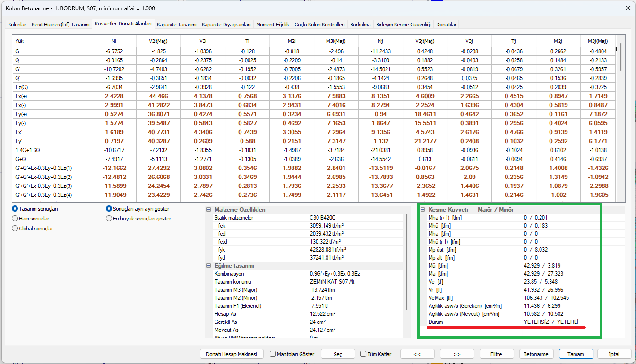
Task: Open the Moment-Eğrilik tab
Action: [272, 25]
